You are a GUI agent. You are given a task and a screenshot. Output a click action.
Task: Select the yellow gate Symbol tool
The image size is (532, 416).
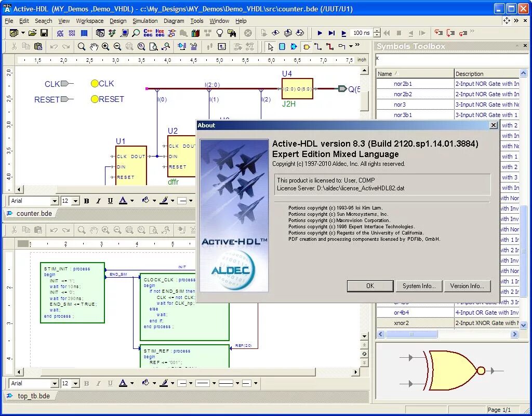point(307,46)
